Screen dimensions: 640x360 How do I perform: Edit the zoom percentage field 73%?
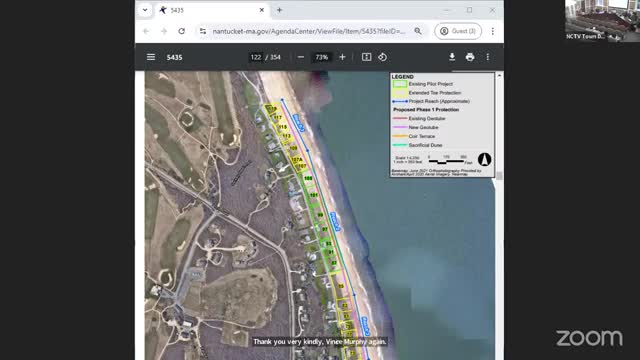pyautogui.click(x=322, y=57)
